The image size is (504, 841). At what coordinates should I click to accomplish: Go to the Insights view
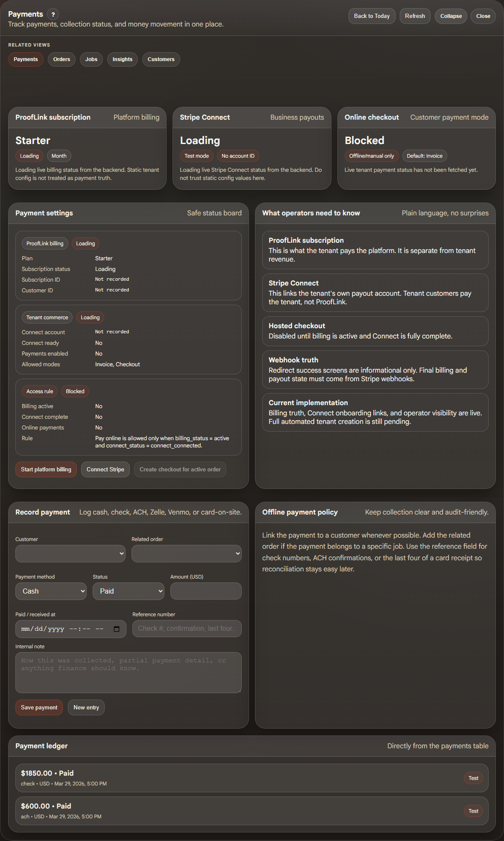[x=123, y=59]
